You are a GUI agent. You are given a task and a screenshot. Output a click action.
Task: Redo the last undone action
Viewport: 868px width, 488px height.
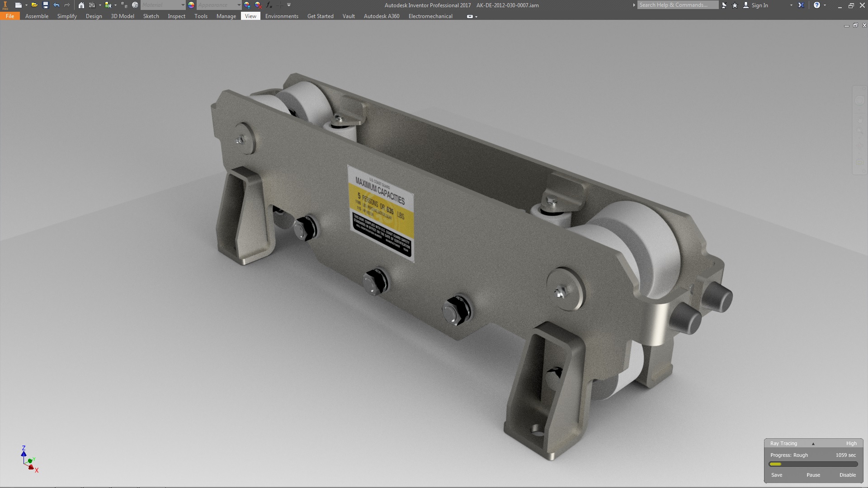pyautogui.click(x=67, y=5)
